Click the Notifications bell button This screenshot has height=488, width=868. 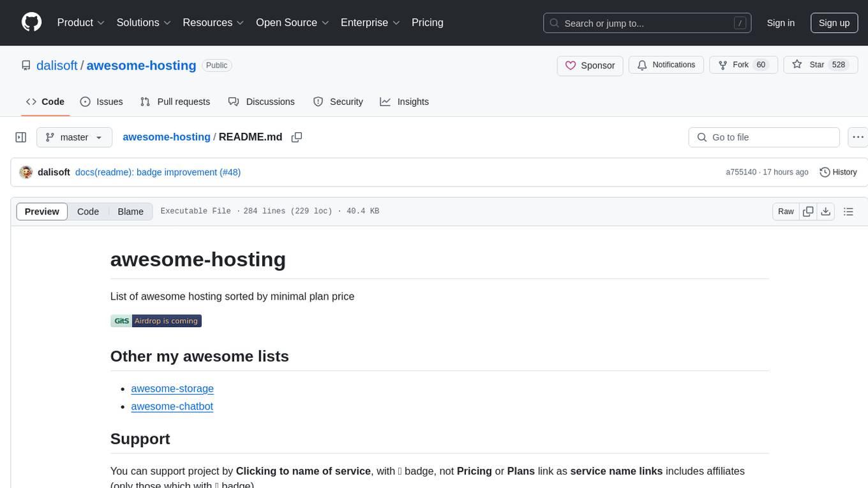coord(666,65)
